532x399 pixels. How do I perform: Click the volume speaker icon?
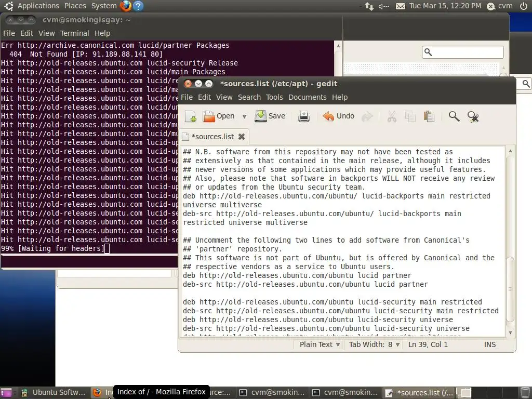(384, 6)
